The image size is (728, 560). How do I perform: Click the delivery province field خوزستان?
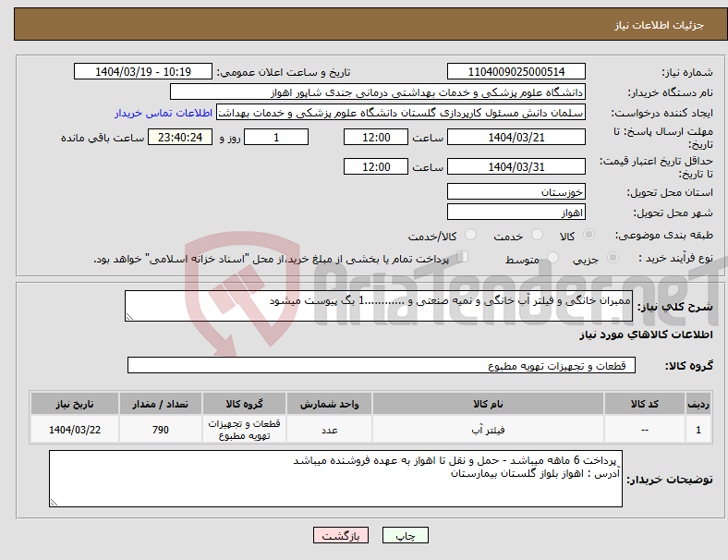[x=516, y=191]
